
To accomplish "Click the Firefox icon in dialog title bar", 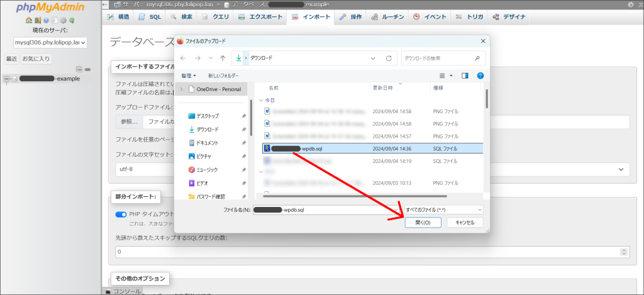I will point(180,41).
